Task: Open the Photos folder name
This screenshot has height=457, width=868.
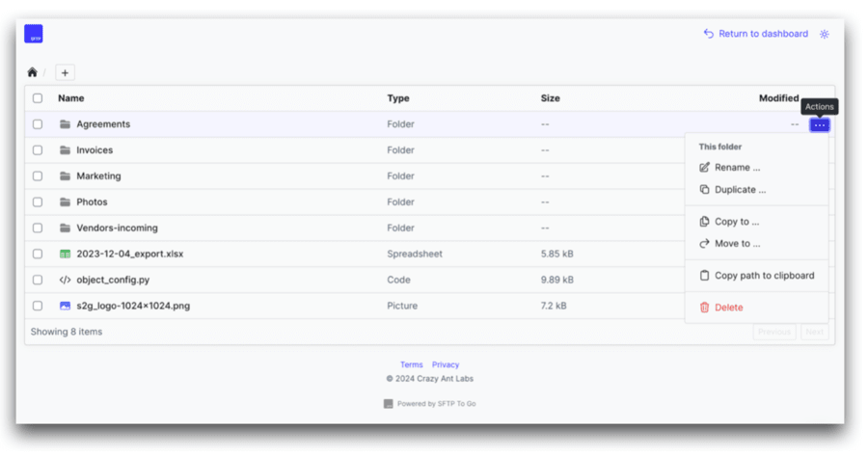Action: tap(92, 202)
